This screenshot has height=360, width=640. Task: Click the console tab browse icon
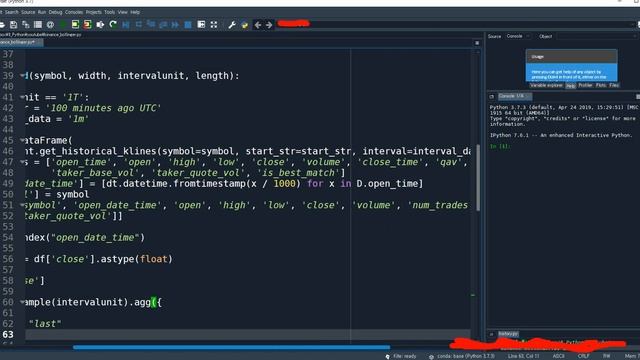pos(491,97)
